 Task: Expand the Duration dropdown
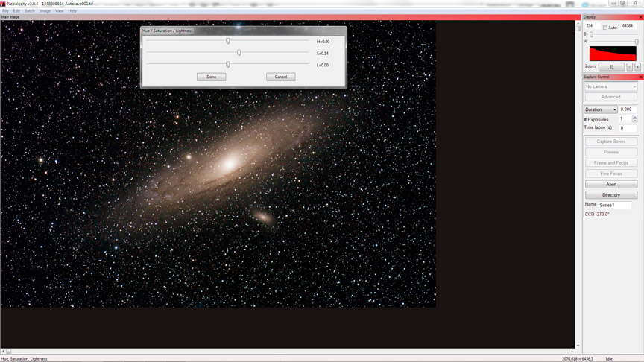600,109
